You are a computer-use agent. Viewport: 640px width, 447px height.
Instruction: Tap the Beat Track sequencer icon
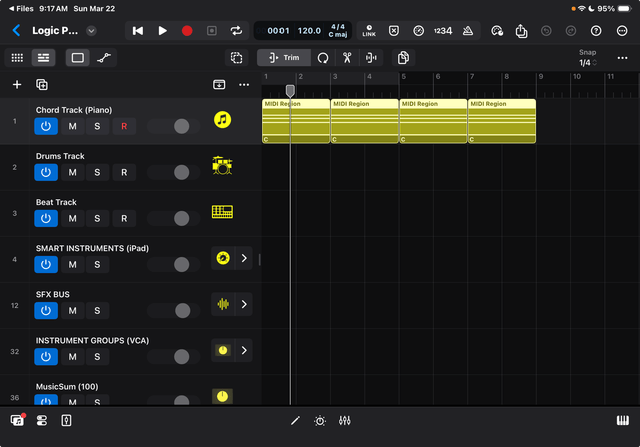[222, 212]
